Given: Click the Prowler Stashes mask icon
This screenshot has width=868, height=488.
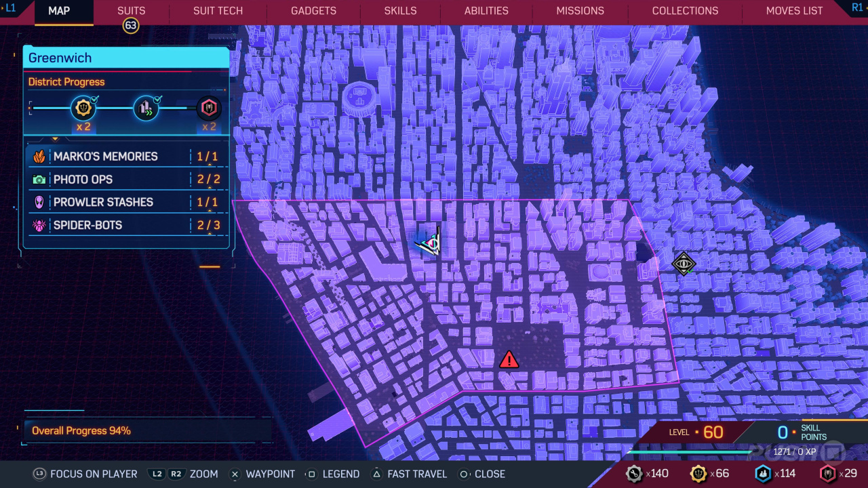Looking at the screenshot, I should click(x=39, y=202).
